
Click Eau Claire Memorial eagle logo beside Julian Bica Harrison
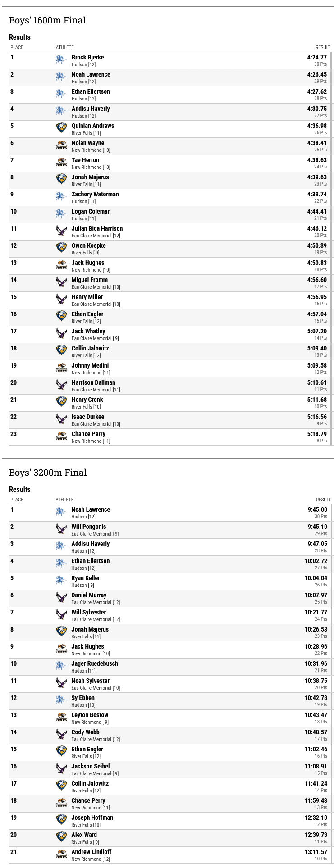pos(61,231)
